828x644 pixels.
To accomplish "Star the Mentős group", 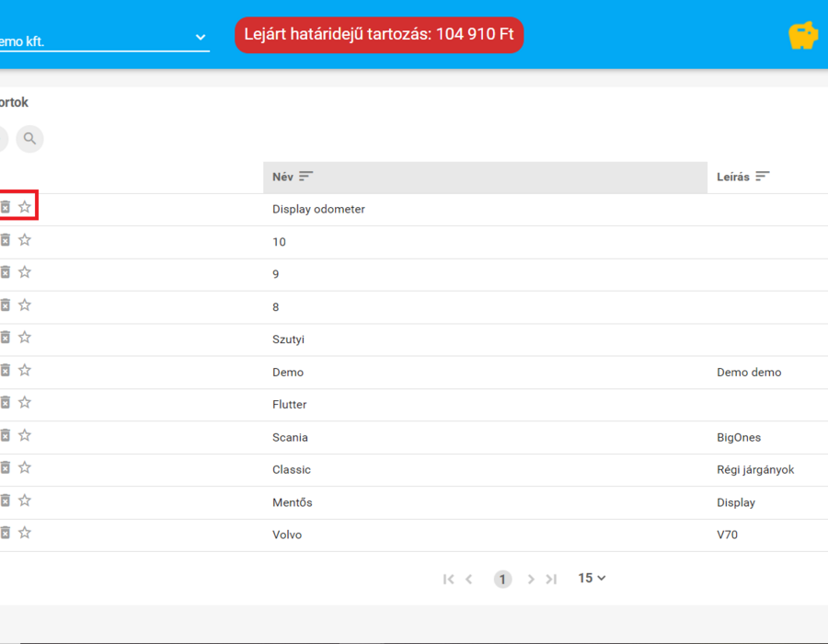I will (x=25, y=500).
